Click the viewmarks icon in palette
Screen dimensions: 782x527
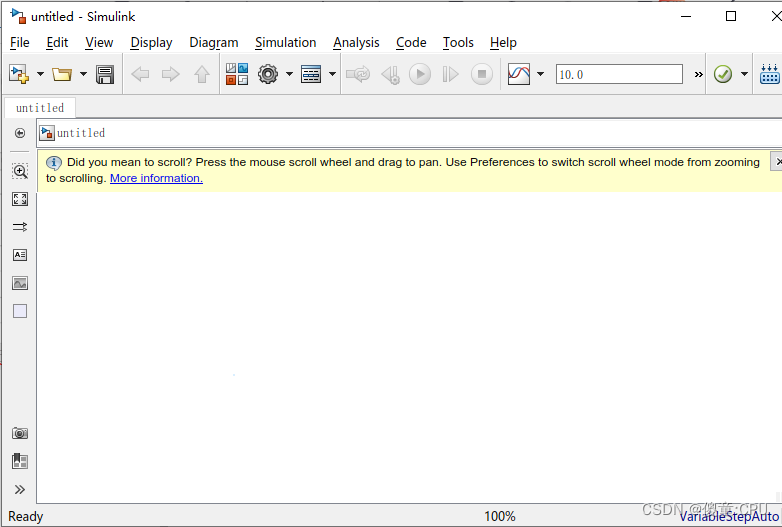pos(20,461)
